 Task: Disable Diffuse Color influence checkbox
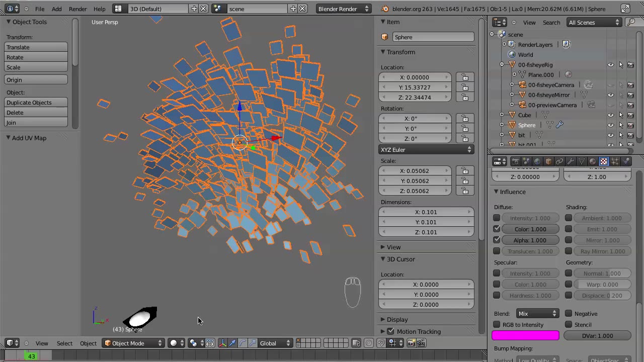point(497,229)
